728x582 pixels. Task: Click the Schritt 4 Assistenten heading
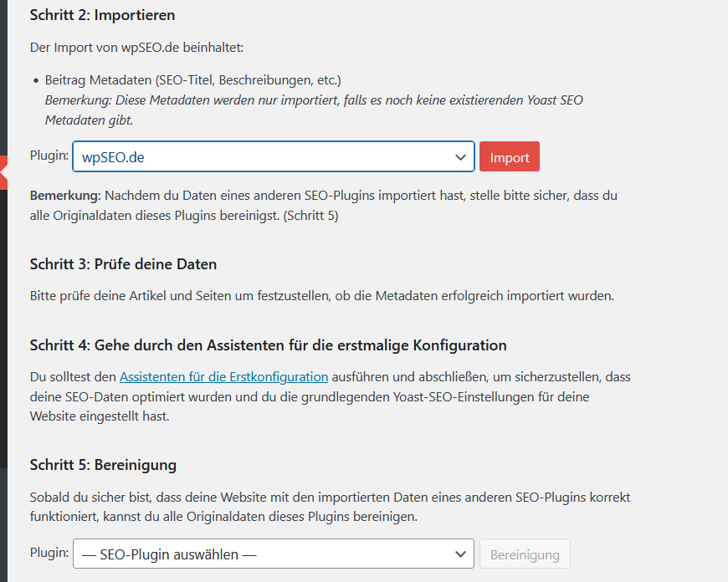(x=268, y=345)
